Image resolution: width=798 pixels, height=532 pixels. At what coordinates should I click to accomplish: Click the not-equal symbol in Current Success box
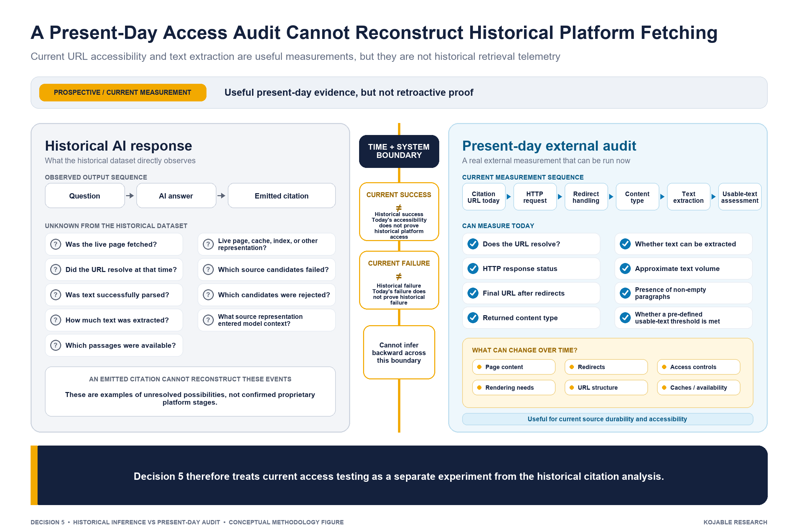[x=399, y=207]
